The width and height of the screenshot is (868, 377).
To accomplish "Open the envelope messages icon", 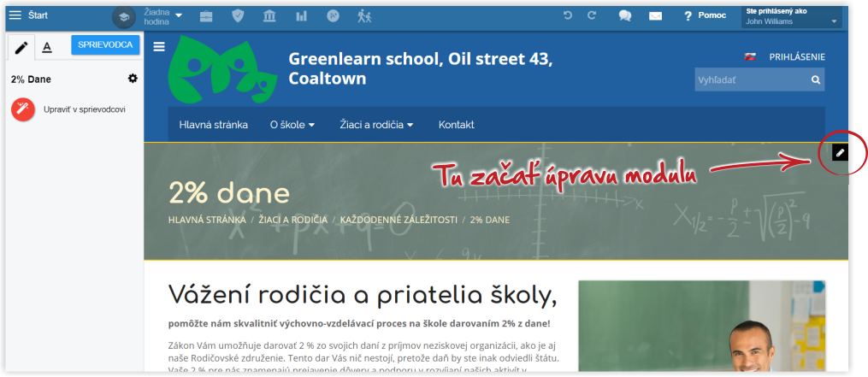I will pos(656,16).
